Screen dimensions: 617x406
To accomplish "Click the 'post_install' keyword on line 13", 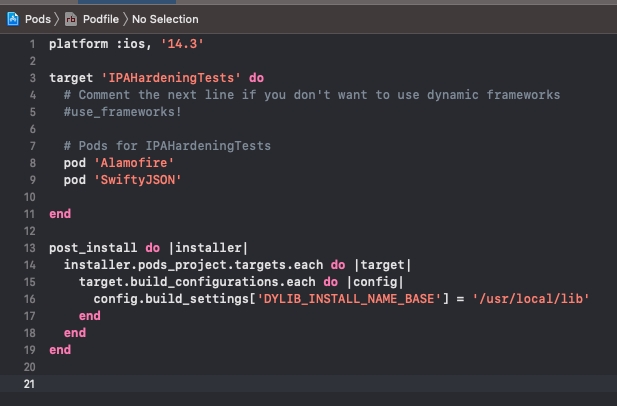I will (89, 248).
